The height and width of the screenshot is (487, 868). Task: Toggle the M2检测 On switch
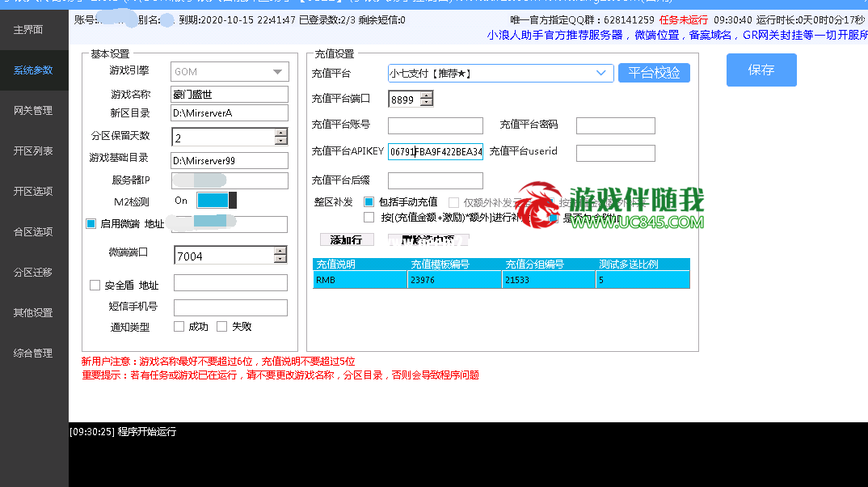click(217, 200)
